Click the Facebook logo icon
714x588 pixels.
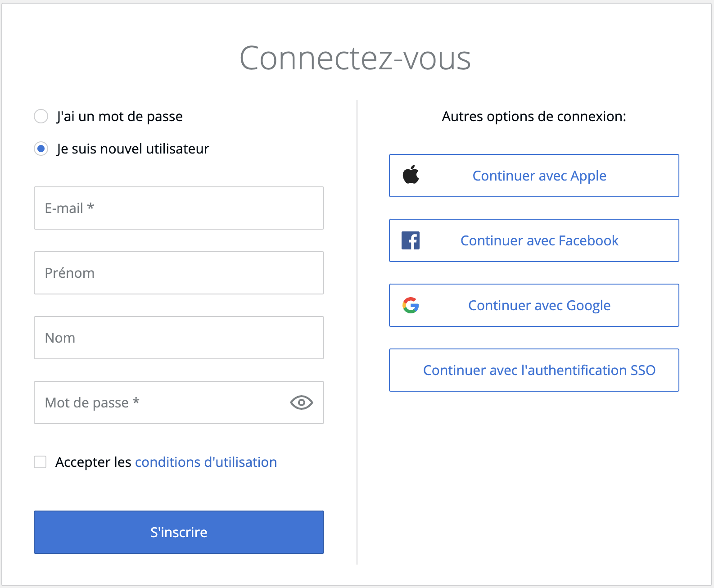click(x=411, y=240)
